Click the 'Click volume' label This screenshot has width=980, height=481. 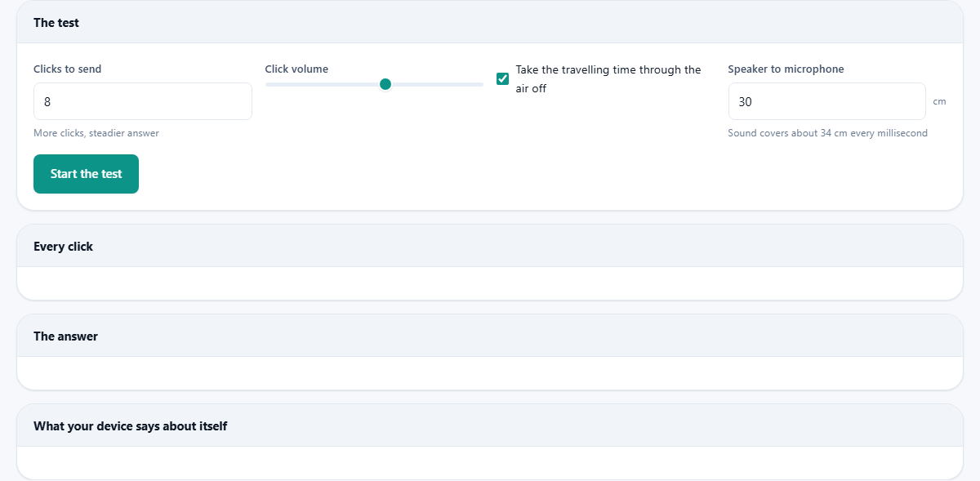[296, 69]
